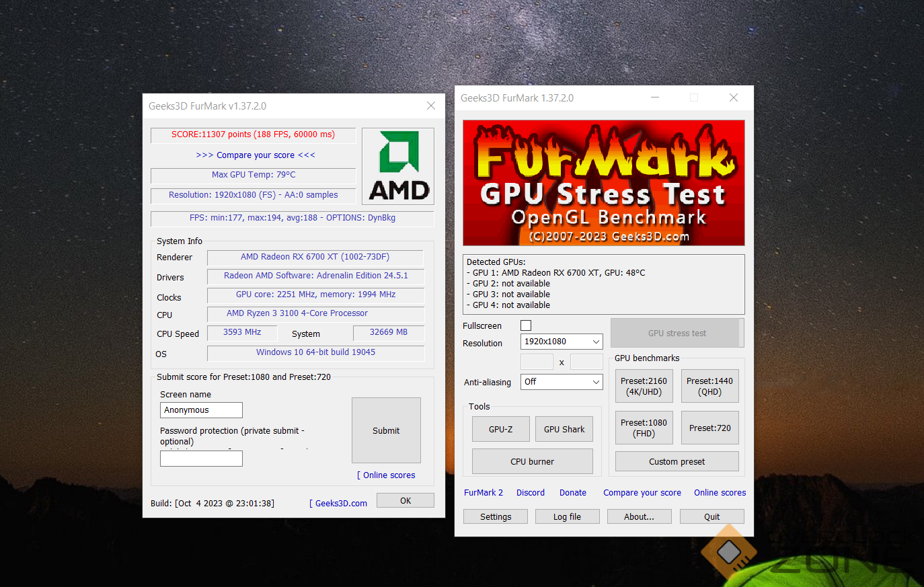Open the Settings button

coord(496,516)
